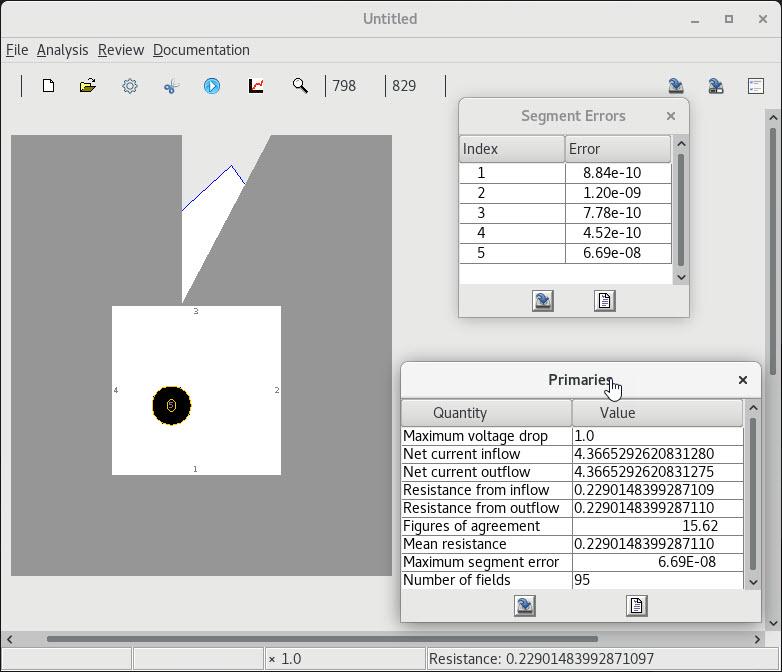Save Segment Errors using the disk icon

pos(543,300)
